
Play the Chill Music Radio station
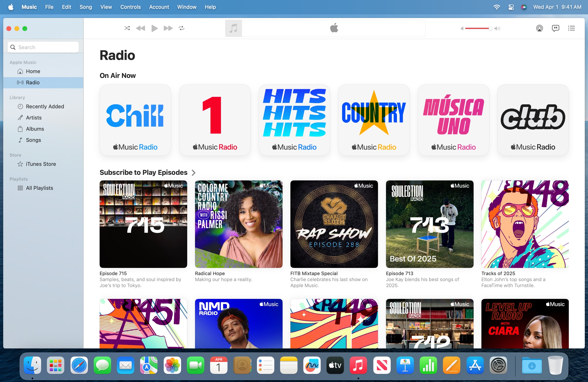pos(135,120)
